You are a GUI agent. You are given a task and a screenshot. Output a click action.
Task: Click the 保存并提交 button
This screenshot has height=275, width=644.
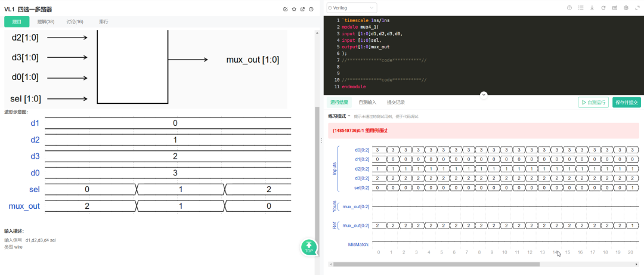627,103
